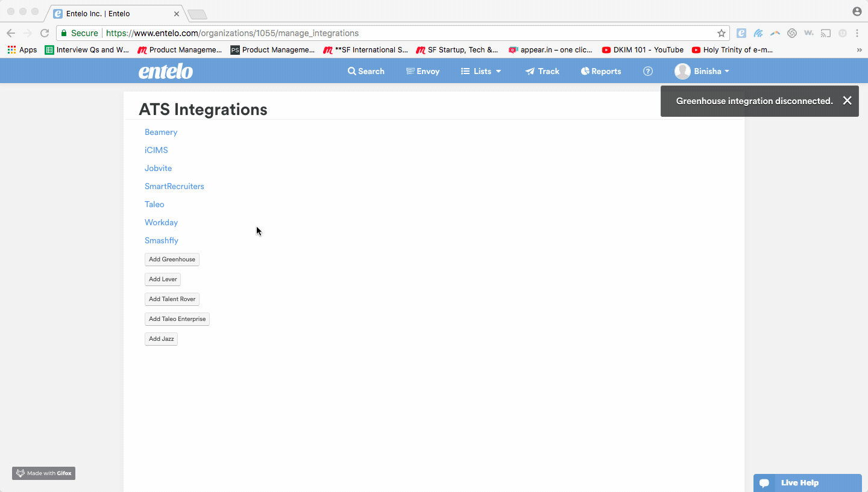Reload the page with refresh icon
The height and width of the screenshot is (492, 868).
click(x=45, y=33)
